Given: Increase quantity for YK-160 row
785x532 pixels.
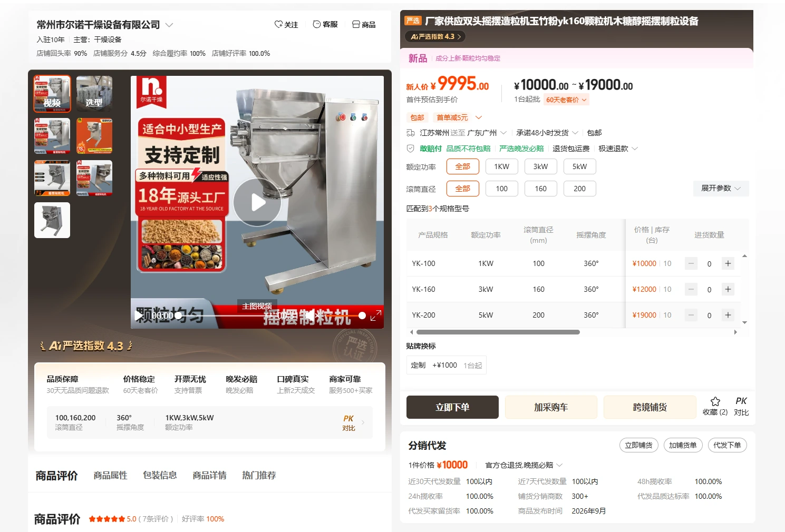Looking at the screenshot, I should 728,289.
